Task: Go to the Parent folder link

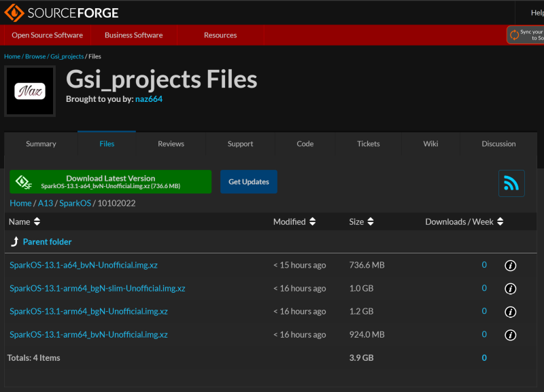Action: [47, 242]
